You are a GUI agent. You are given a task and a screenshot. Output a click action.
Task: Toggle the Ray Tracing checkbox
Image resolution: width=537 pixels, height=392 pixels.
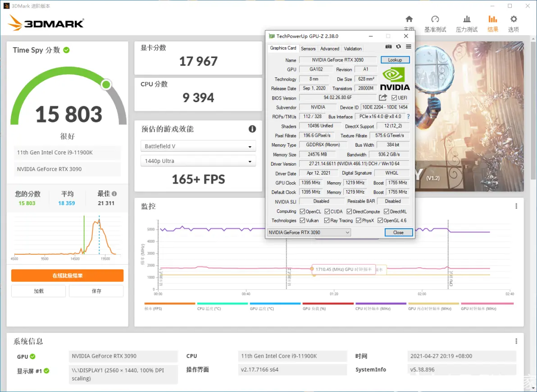[327, 221]
